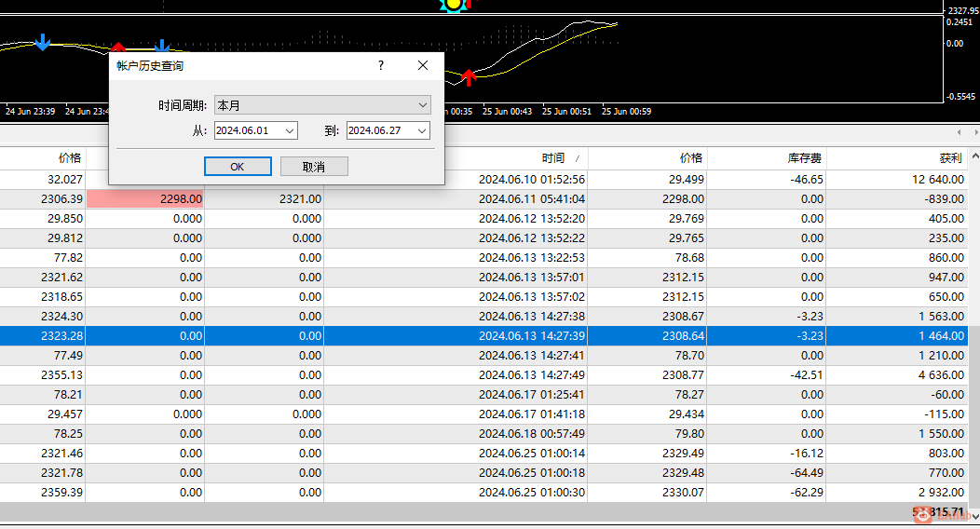Image resolution: width=980 pixels, height=529 pixels.
Task: Click the indicator scale value 0.2451
Action: [960, 21]
